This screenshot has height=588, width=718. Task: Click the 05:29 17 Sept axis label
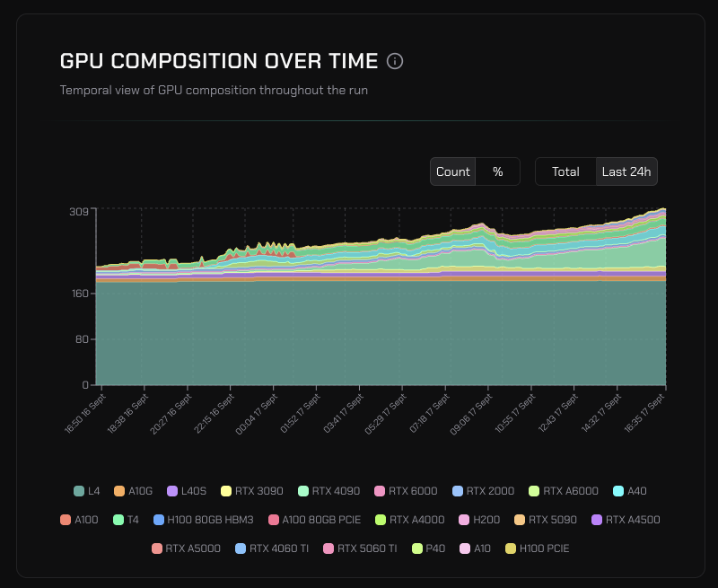coord(386,414)
